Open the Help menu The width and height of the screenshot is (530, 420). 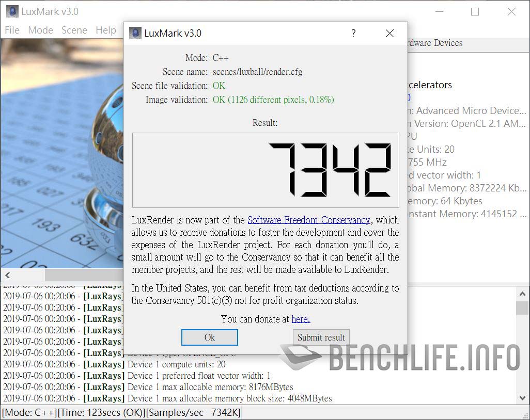pyautogui.click(x=105, y=30)
